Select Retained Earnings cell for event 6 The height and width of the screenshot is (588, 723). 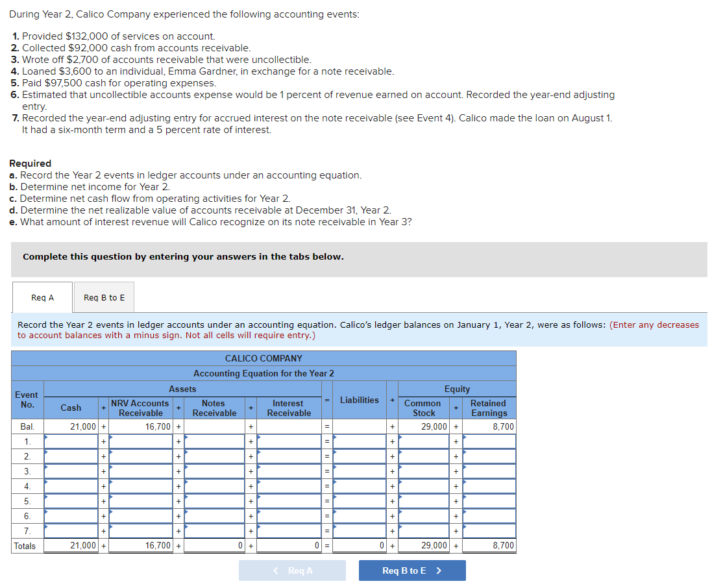point(489,516)
